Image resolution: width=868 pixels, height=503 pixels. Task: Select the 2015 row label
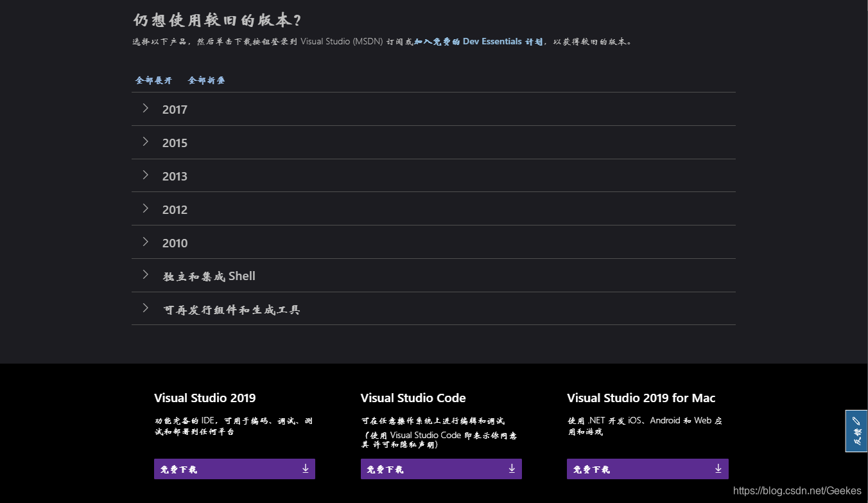[175, 143]
